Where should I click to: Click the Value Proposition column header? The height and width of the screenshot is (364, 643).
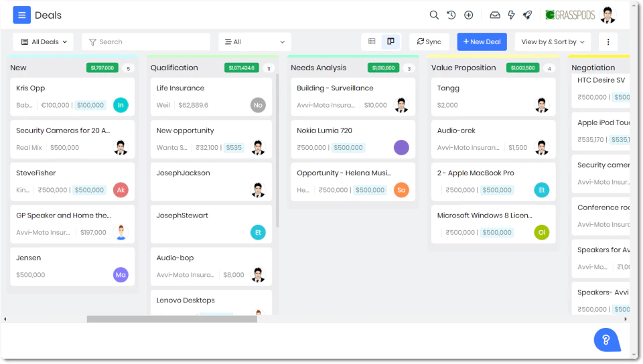463,68
